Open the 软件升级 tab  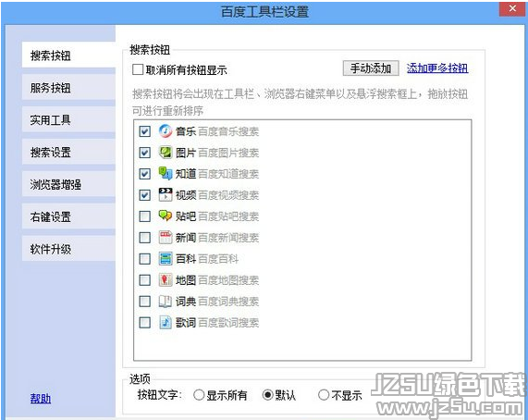(x=68, y=249)
